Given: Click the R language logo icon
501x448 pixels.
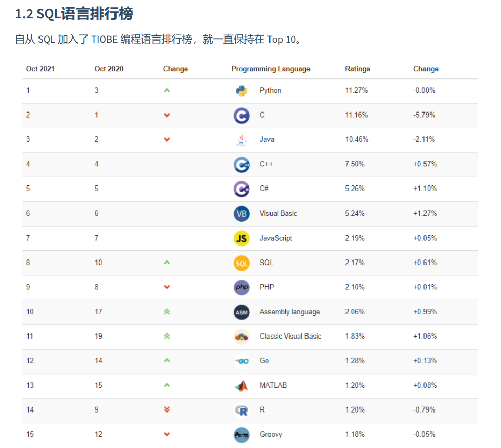Looking at the screenshot, I should [x=242, y=410].
